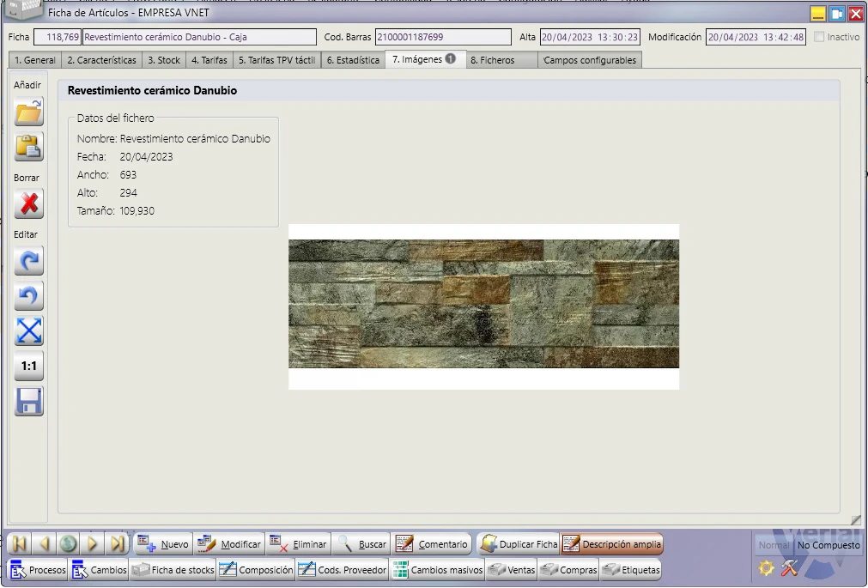Paste image from clipboard icon
Image resolution: width=868 pixels, height=588 pixels.
click(x=29, y=148)
